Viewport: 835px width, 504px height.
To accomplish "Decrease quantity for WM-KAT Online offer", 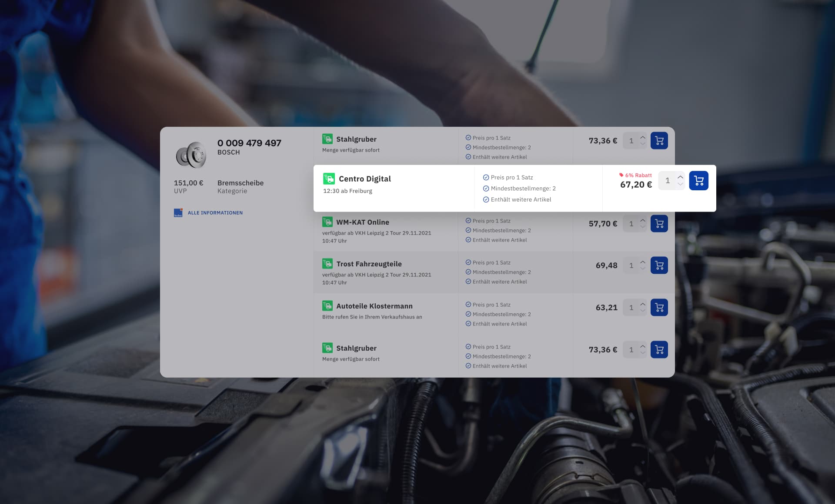I will click(x=643, y=227).
